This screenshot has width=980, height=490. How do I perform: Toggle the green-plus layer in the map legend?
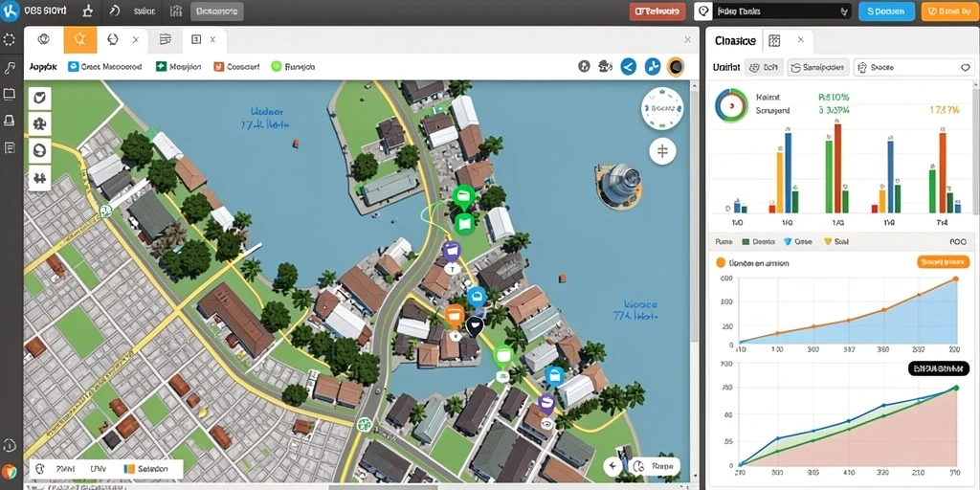178,66
